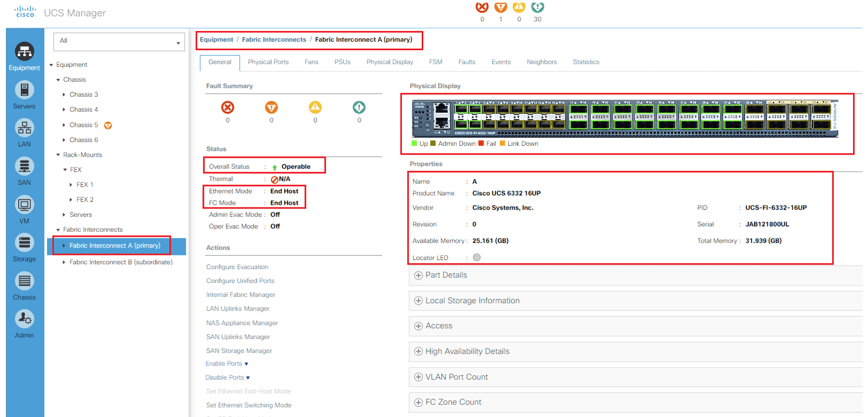Select the FEX 2 tree item

(x=85, y=200)
